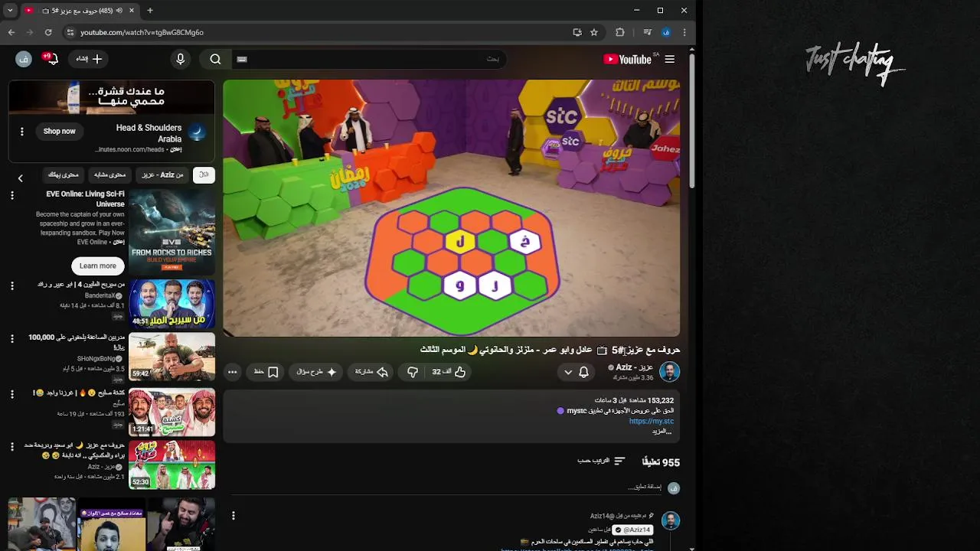The width and height of the screenshot is (980, 551).
Task: Click the Save (حفظ) button
Action: (266, 372)
